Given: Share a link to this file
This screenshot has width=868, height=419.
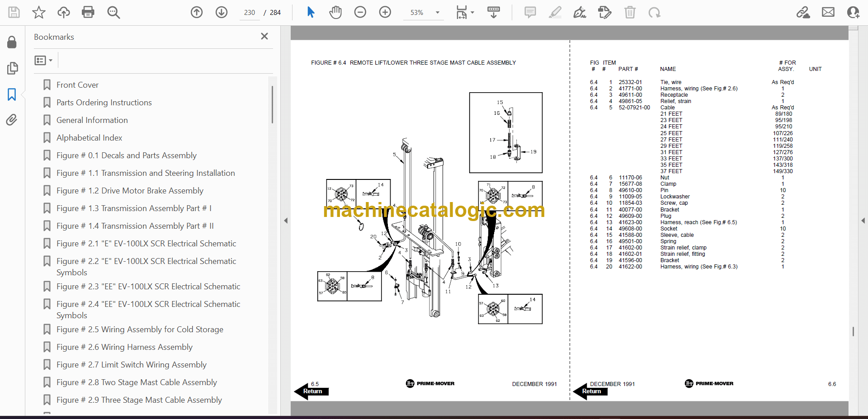Looking at the screenshot, I should click(x=803, y=12).
